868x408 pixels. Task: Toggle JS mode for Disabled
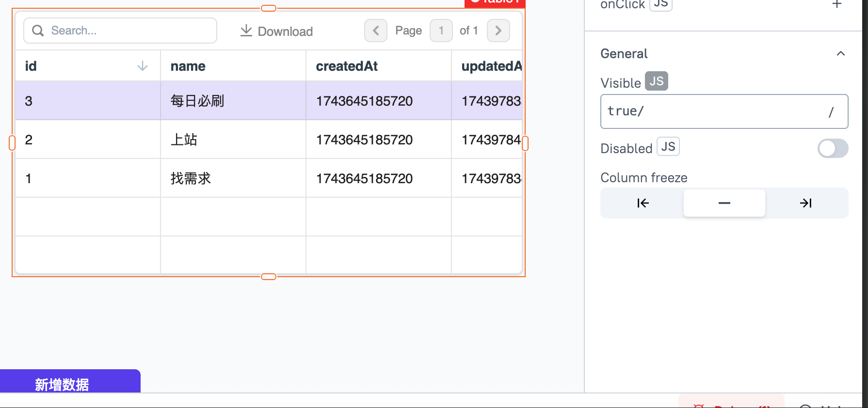click(x=668, y=146)
